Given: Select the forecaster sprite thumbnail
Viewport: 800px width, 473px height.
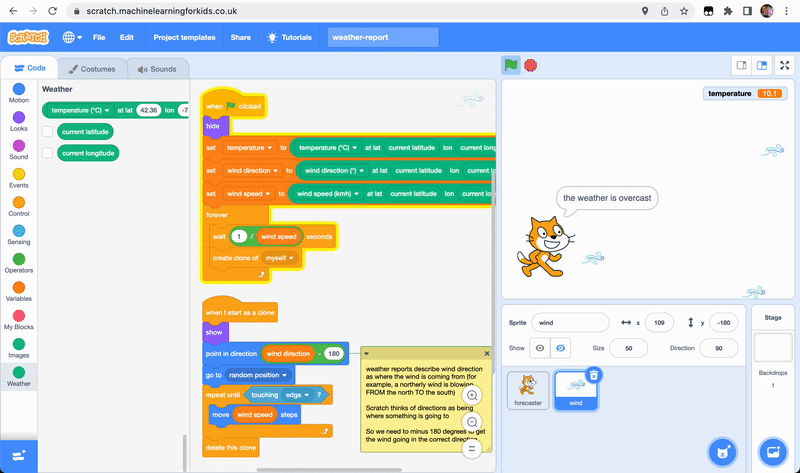Looking at the screenshot, I should pos(528,389).
